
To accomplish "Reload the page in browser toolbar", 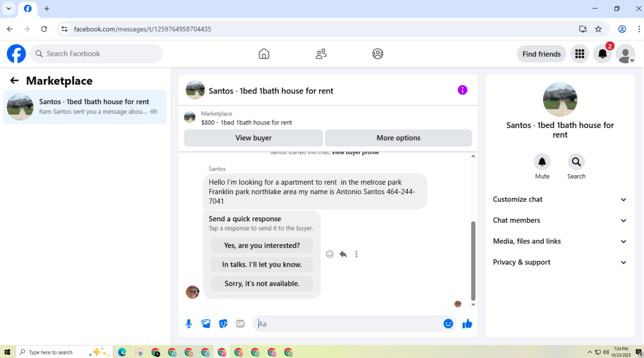I will (x=44, y=29).
